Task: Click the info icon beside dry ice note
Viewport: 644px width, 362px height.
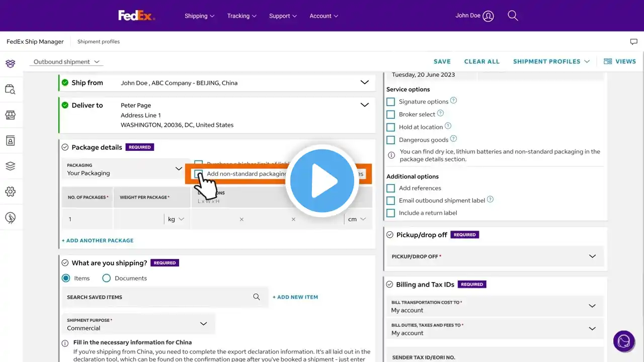Action: coord(391,155)
